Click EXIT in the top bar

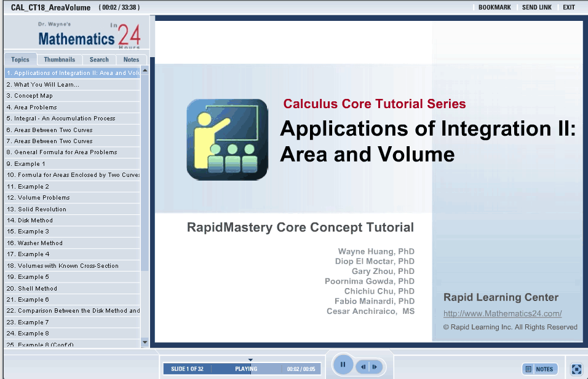click(x=568, y=7)
